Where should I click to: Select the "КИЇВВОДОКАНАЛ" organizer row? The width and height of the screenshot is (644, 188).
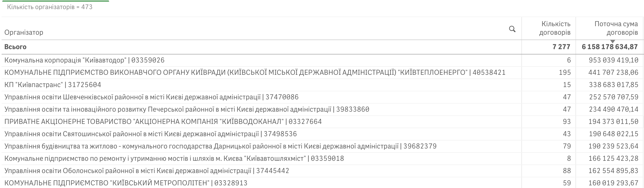pyautogui.click(x=163, y=122)
